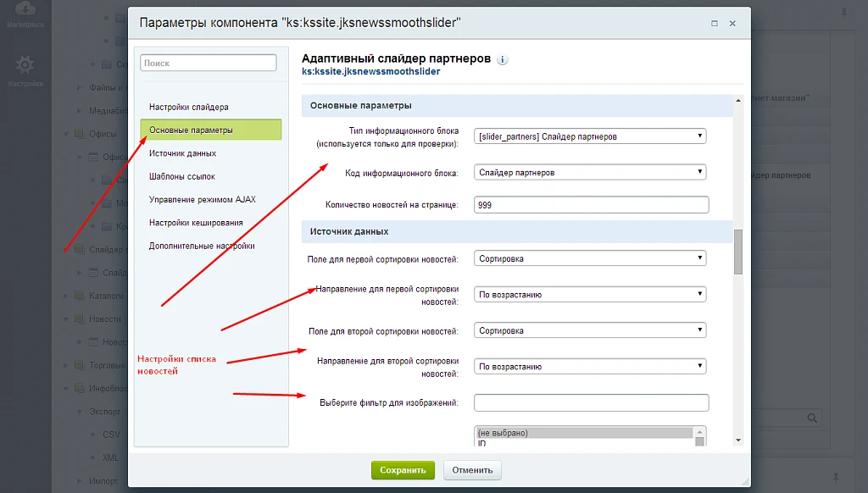Expand the Каталоги node in the background tree
This screenshot has width=868, height=493.
click(66, 296)
